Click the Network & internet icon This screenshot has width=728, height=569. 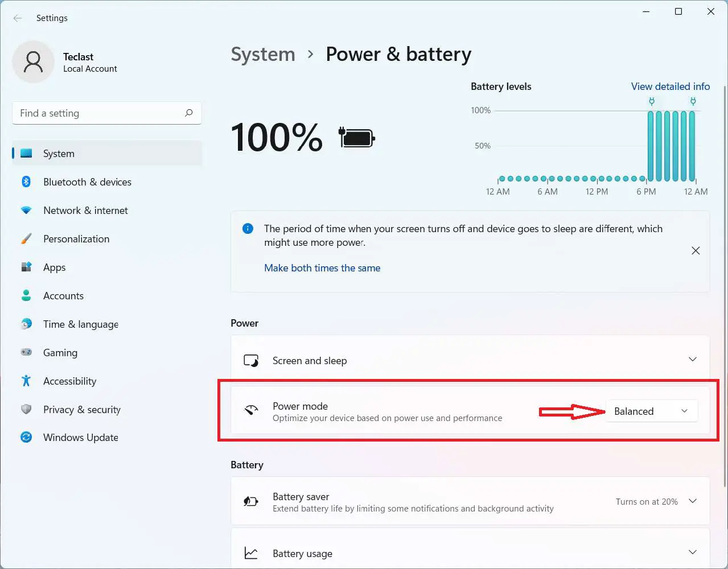coord(26,210)
